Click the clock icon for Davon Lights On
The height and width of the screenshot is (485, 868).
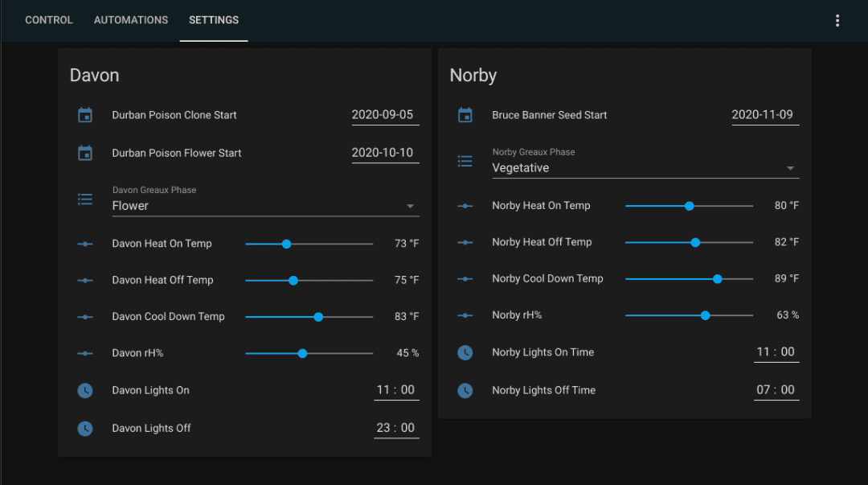point(85,390)
